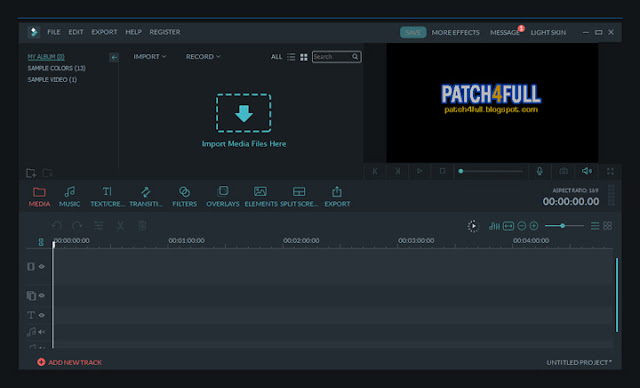640x388 pixels.
Task: Open the MESSAGE notifications
Action: point(505,32)
